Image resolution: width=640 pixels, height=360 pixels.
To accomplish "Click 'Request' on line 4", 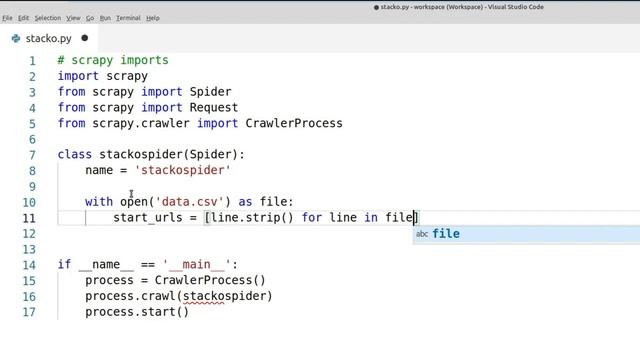I will pos(213,107).
